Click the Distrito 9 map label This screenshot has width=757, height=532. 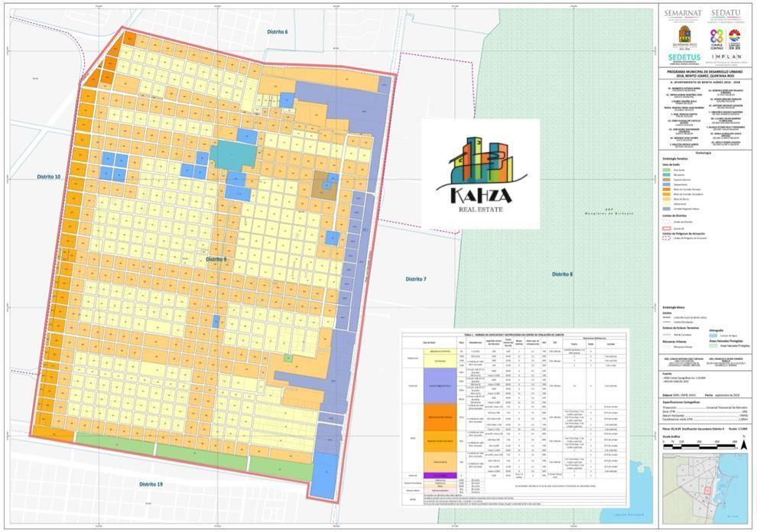216,260
